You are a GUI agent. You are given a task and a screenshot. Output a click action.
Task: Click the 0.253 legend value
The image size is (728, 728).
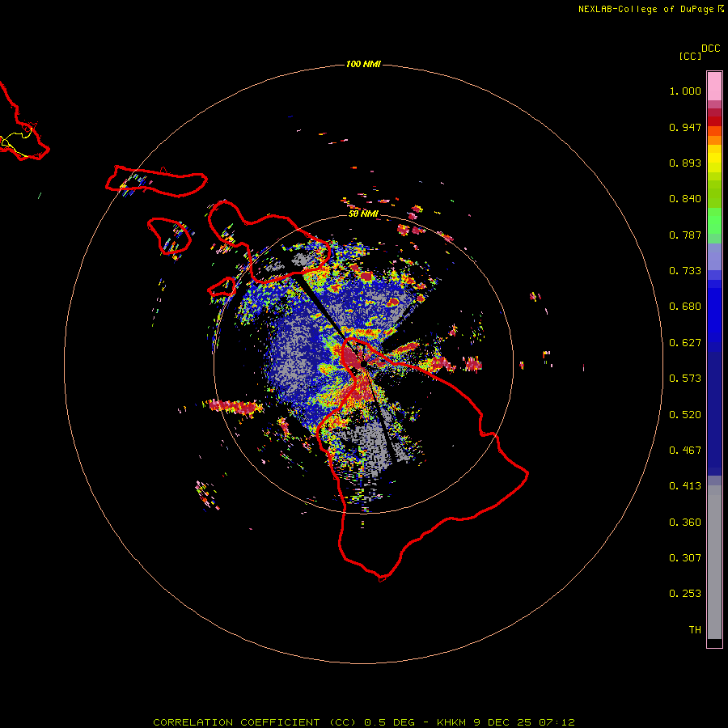pyautogui.click(x=685, y=594)
